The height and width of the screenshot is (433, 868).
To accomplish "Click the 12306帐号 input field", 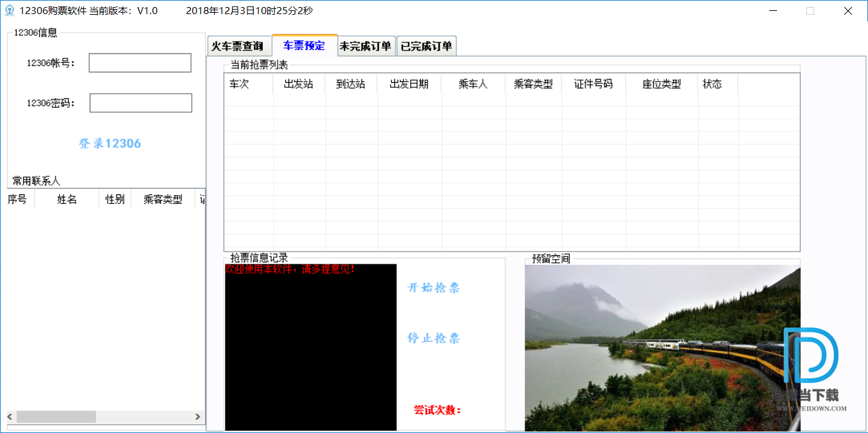I will pos(140,63).
